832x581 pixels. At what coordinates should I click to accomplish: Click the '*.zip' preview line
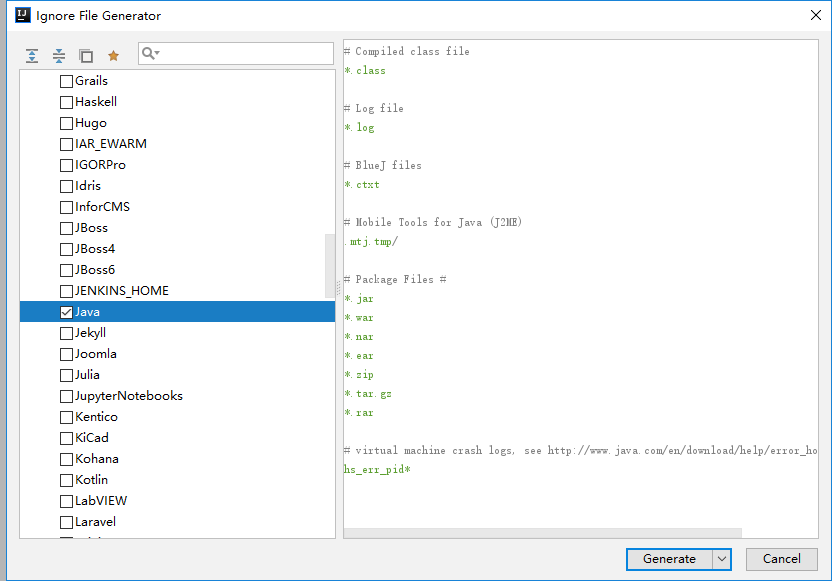[359, 375]
